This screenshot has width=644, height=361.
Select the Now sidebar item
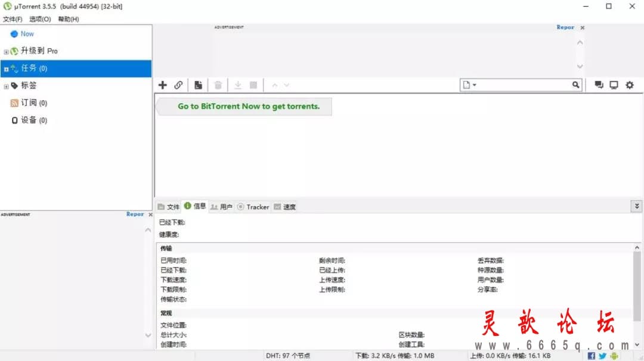coord(76,34)
